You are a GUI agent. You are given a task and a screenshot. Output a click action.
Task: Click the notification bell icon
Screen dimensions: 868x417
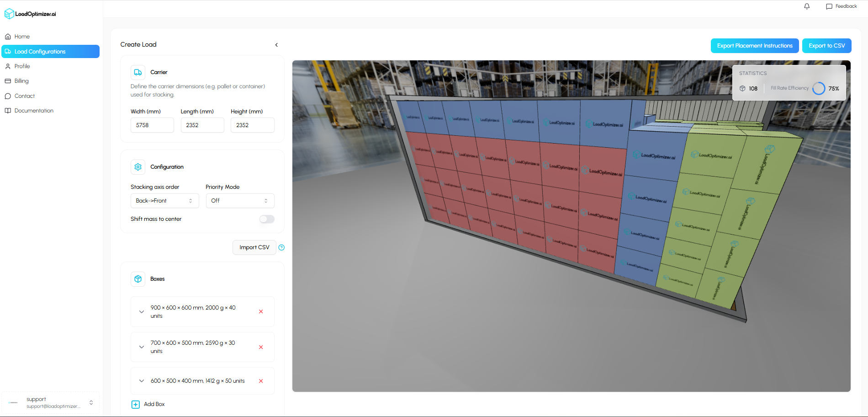point(807,6)
